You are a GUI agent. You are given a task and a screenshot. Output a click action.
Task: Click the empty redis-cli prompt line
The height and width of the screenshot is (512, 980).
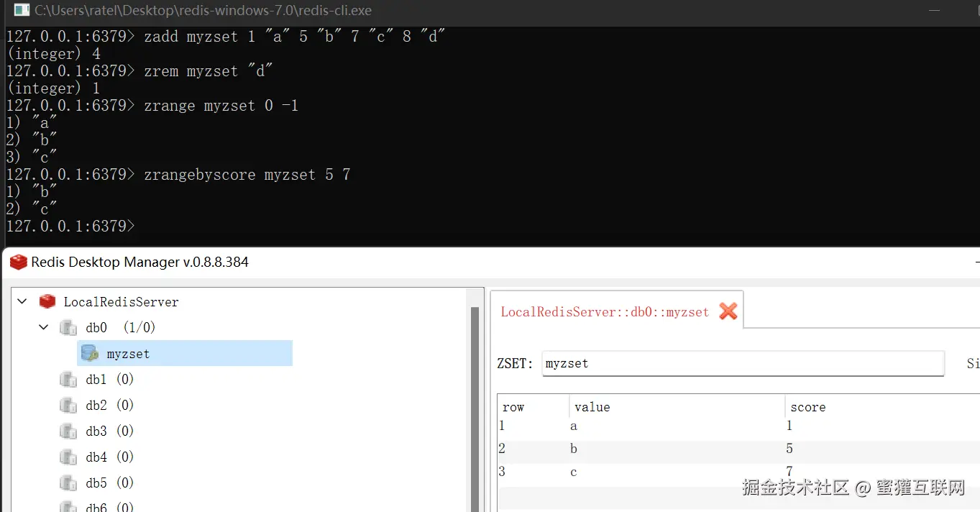70,227
